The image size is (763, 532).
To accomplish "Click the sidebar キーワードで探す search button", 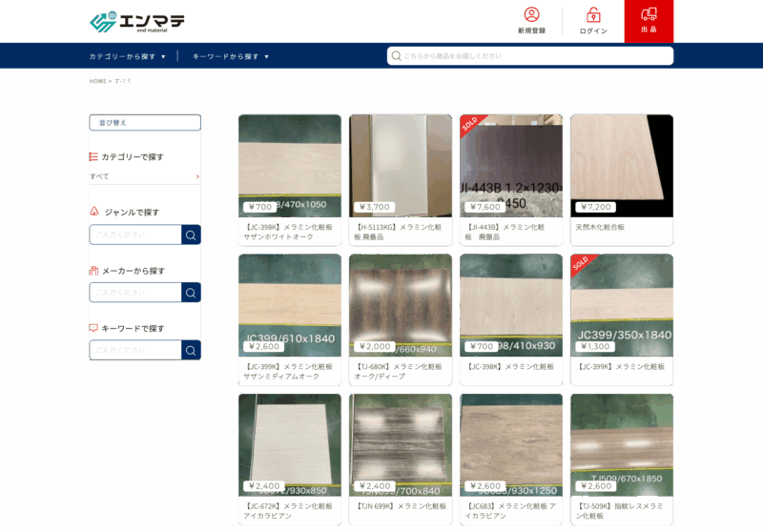I will [191, 351].
